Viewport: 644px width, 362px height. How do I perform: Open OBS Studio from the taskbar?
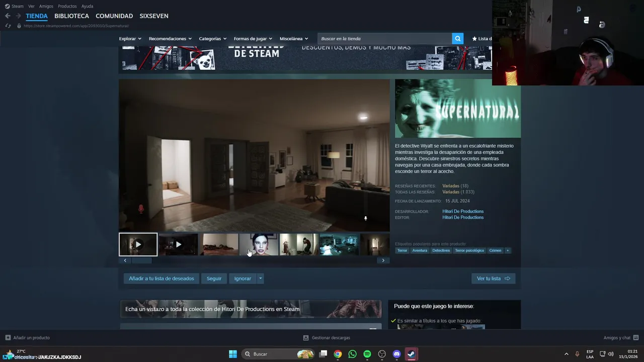[x=382, y=354]
